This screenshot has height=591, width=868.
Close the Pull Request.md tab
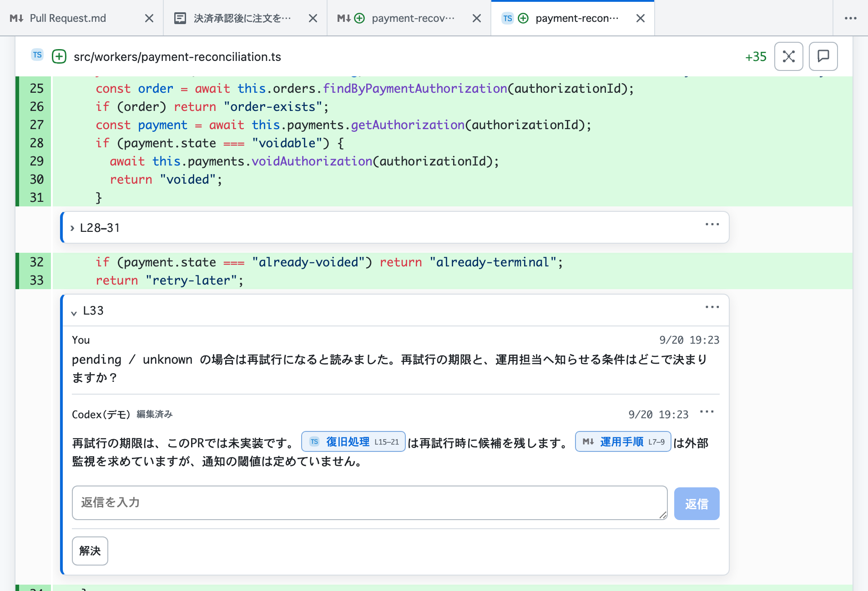[x=149, y=18]
